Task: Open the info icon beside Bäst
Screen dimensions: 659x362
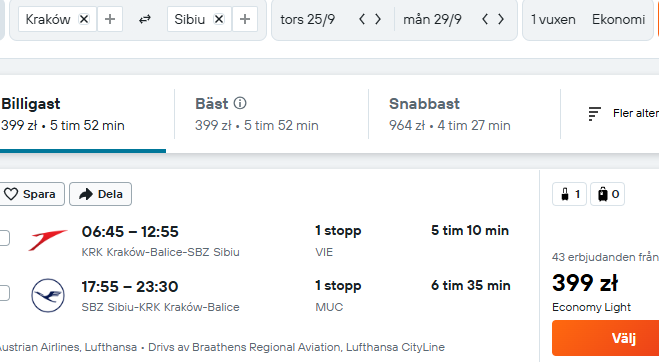Action: click(240, 103)
